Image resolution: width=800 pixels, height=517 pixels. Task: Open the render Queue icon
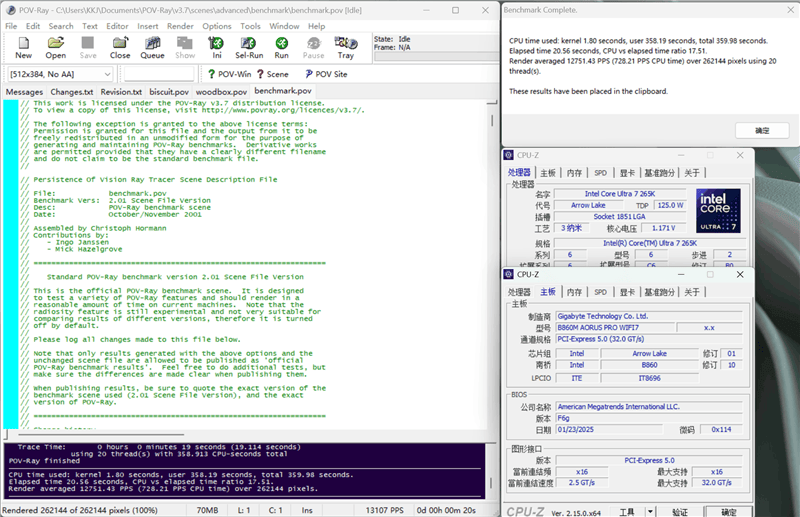(x=152, y=48)
